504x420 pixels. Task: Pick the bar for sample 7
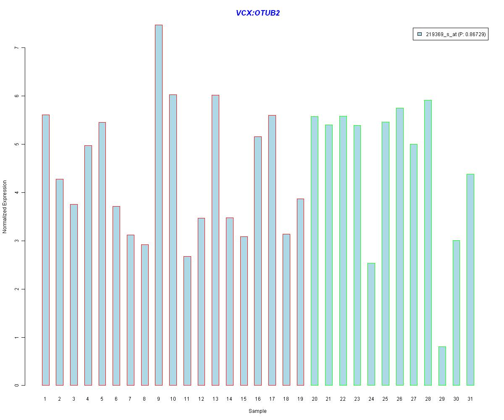point(131,310)
